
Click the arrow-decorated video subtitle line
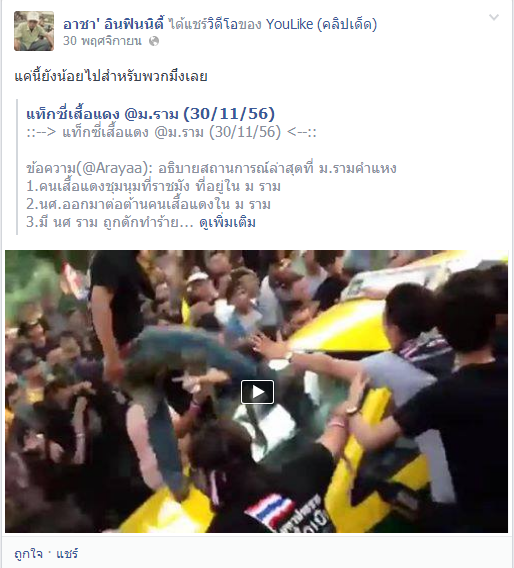tap(171, 132)
